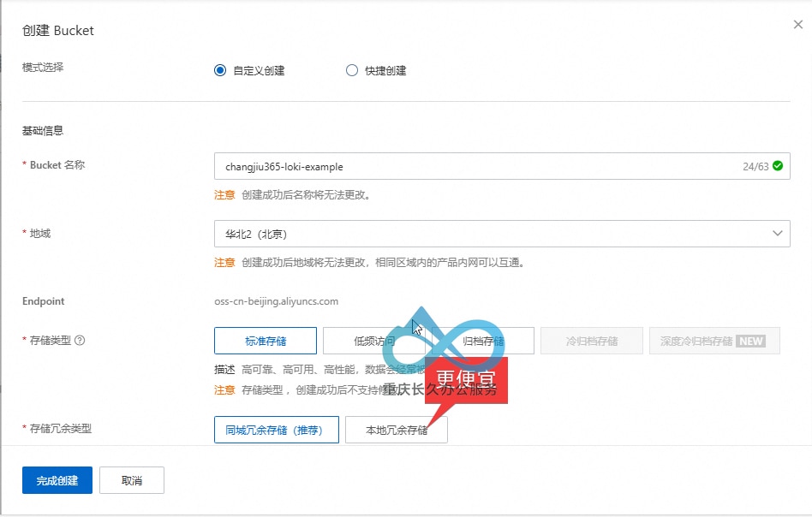The height and width of the screenshot is (517, 812).
Task: Click the 取消 button
Action: click(x=132, y=480)
